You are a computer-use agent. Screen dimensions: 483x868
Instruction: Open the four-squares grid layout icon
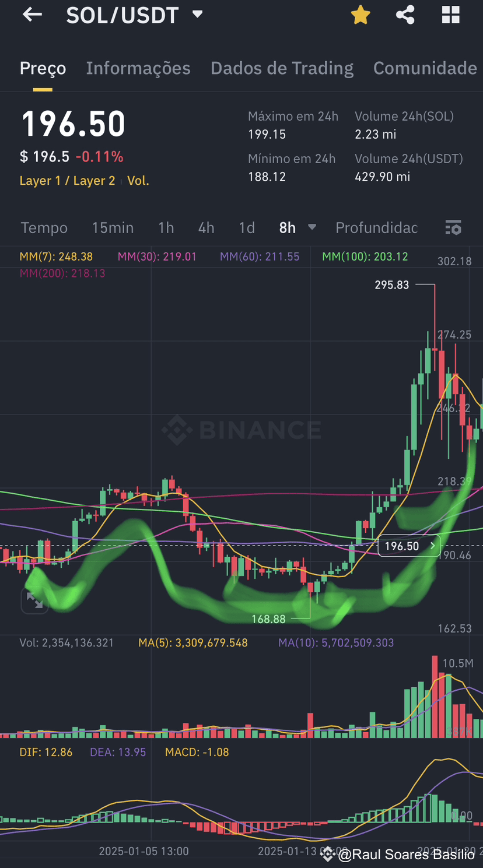pos(451,15)
